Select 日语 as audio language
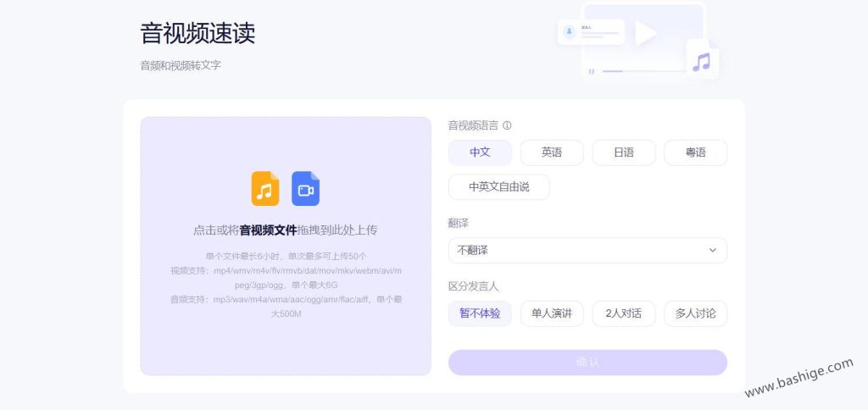 [x=624, y=152]
